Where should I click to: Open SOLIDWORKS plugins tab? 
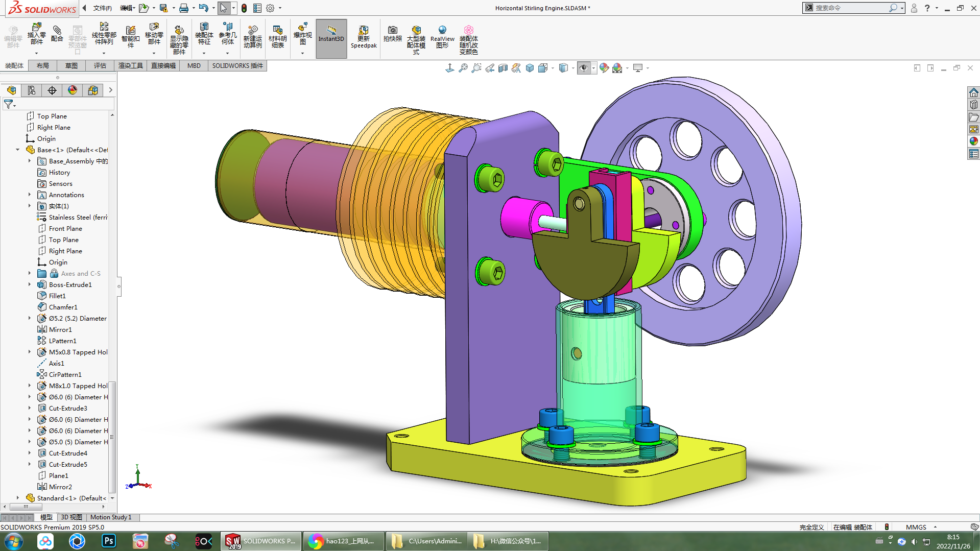(x=237, y=66)
